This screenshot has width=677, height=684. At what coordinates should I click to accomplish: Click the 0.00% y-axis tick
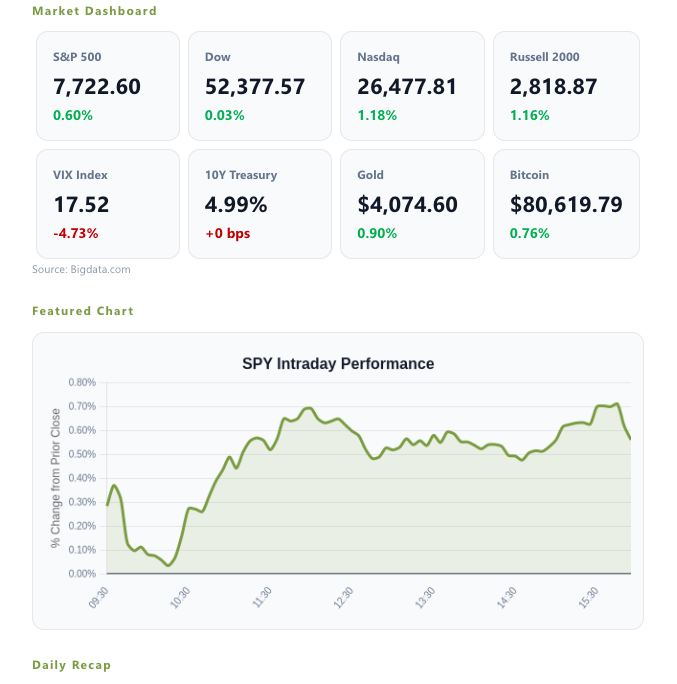click(x=82, y=574)
